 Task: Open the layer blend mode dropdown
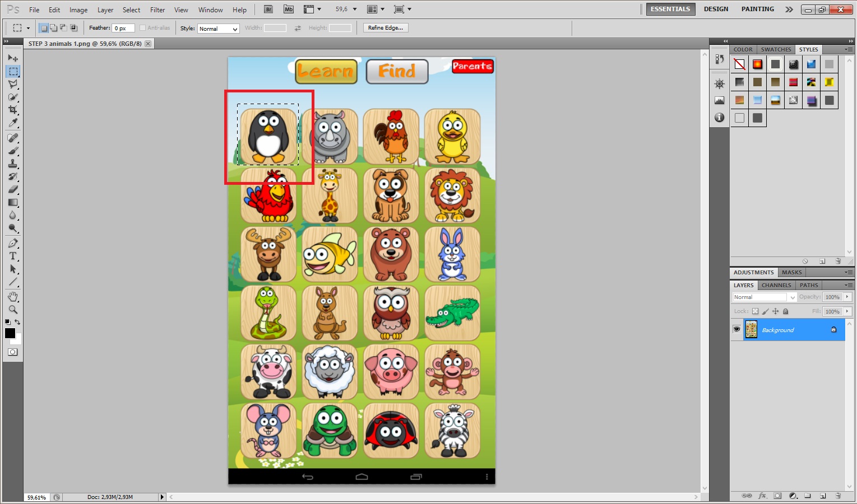click(x=765, y=297)
